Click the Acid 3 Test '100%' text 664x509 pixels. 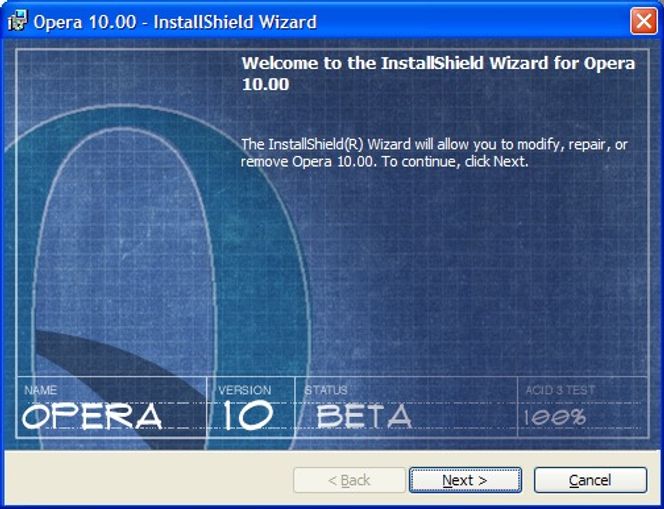pyautogui.click(x=555, y=417)
